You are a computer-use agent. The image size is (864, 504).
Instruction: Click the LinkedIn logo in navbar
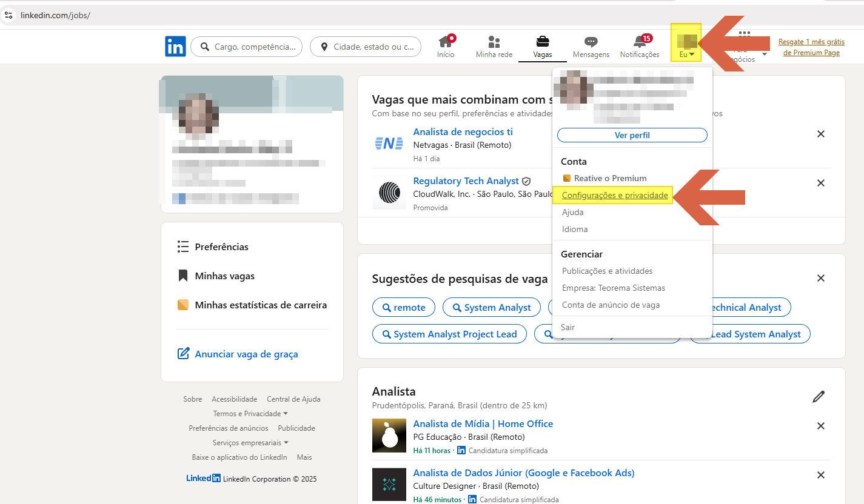coord(175,47)
